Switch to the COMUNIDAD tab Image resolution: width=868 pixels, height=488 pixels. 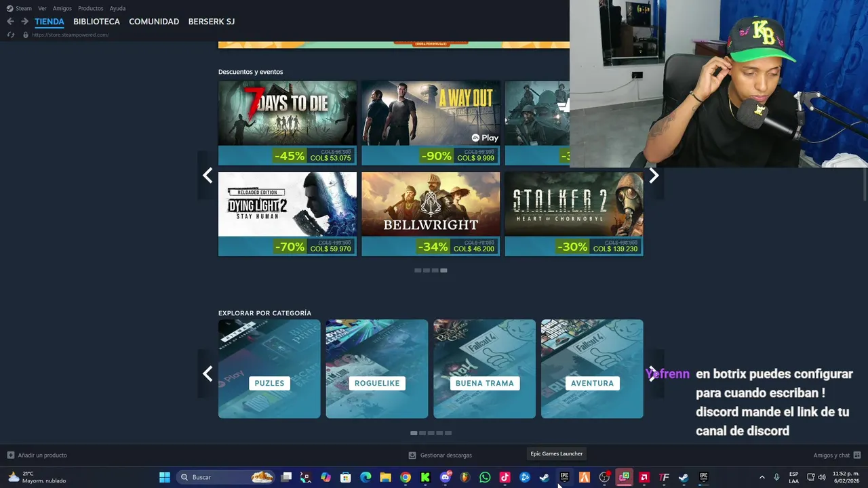[154, 22]
